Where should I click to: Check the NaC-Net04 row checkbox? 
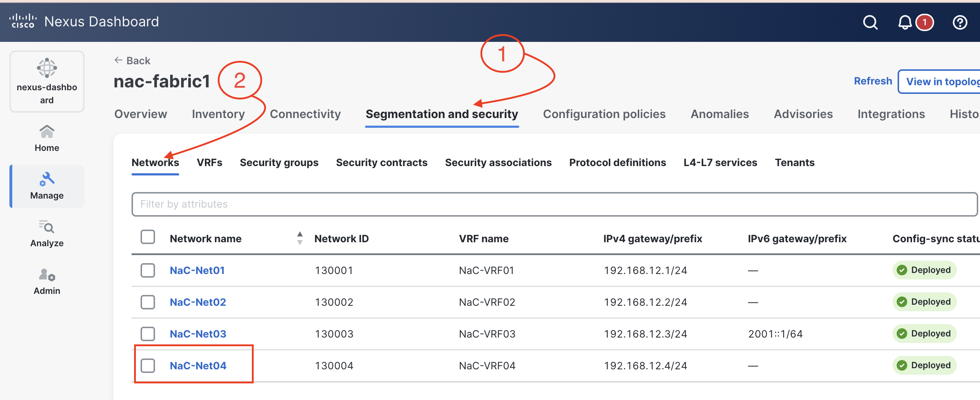click(147, 365)
